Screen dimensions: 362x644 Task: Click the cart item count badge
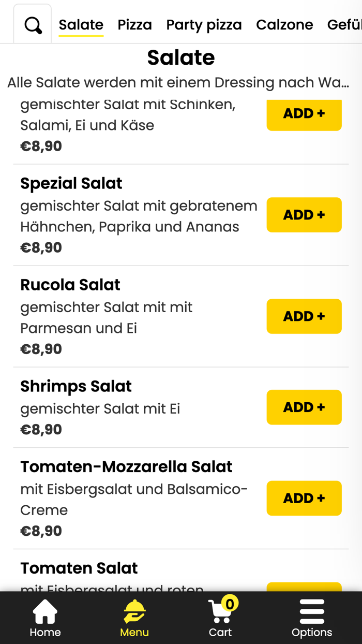pos(231,603)
